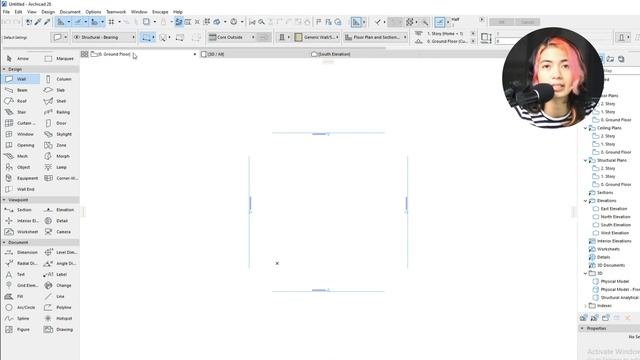Pick the Fill tool
The image size is (640, 360).
click(21, 296)
